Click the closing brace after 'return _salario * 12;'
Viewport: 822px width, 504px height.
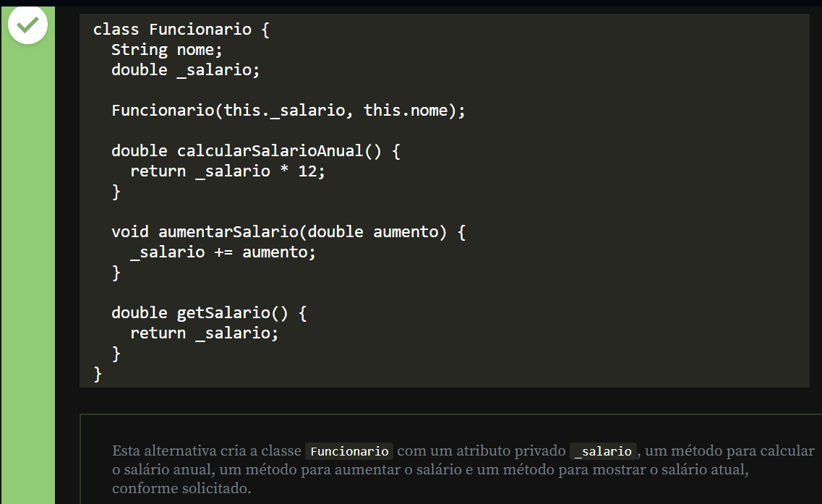[x=116, y=192]
